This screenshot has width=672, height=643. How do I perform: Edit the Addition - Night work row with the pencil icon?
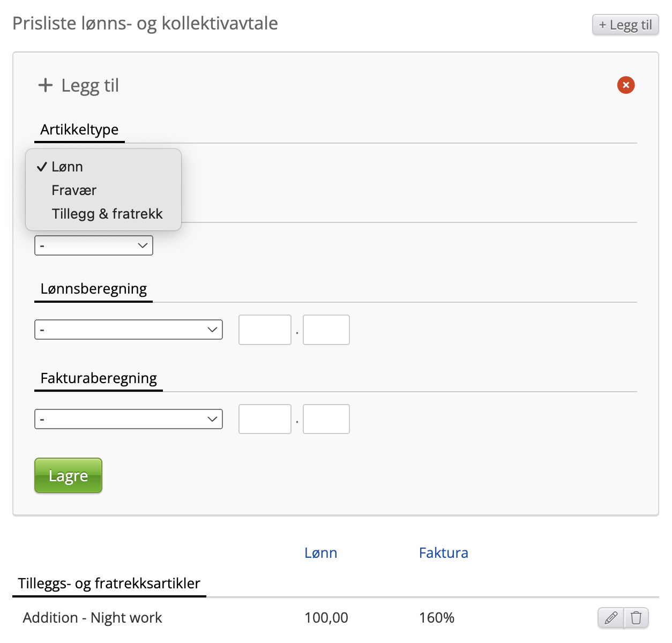click(x=611, y=618)
